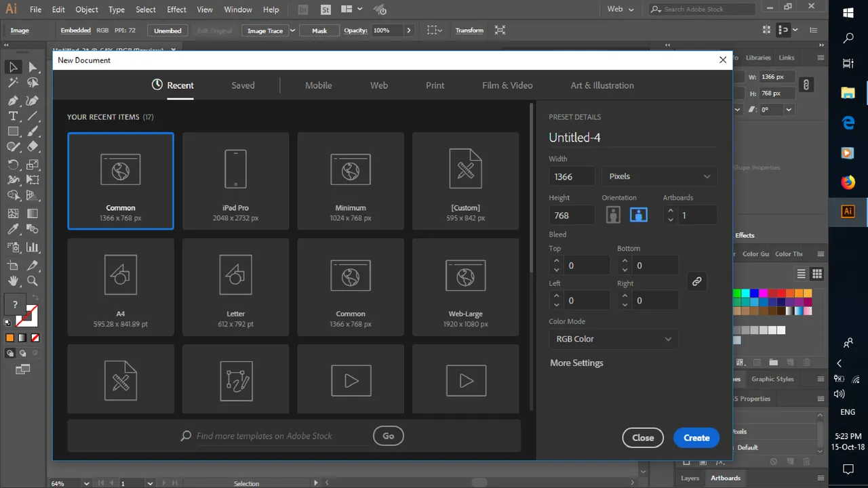Choose portrait orientation
The image size is (868, 488).
613,216
